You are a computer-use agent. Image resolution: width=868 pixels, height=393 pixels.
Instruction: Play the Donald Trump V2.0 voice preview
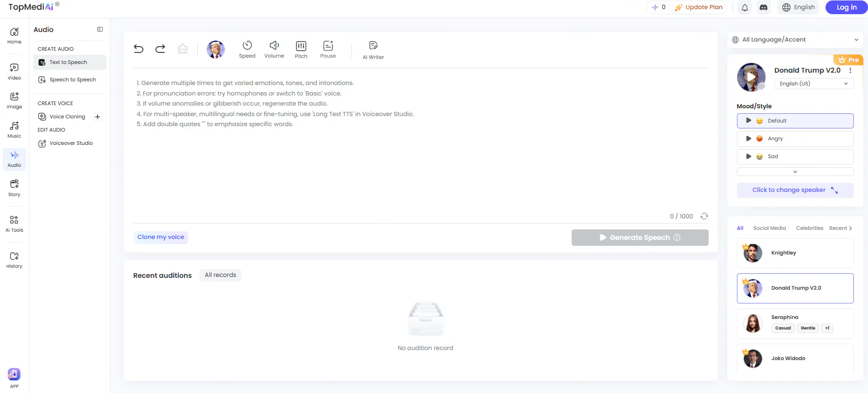[751, 77]
